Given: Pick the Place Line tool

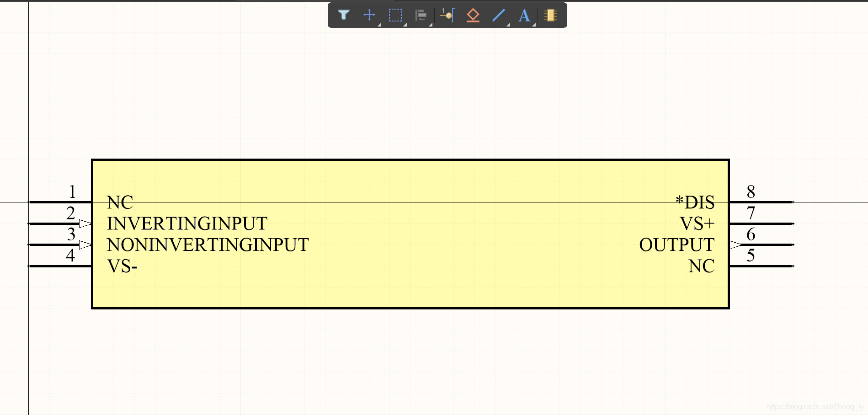Looking at the screenshot, I should point(499,15).
